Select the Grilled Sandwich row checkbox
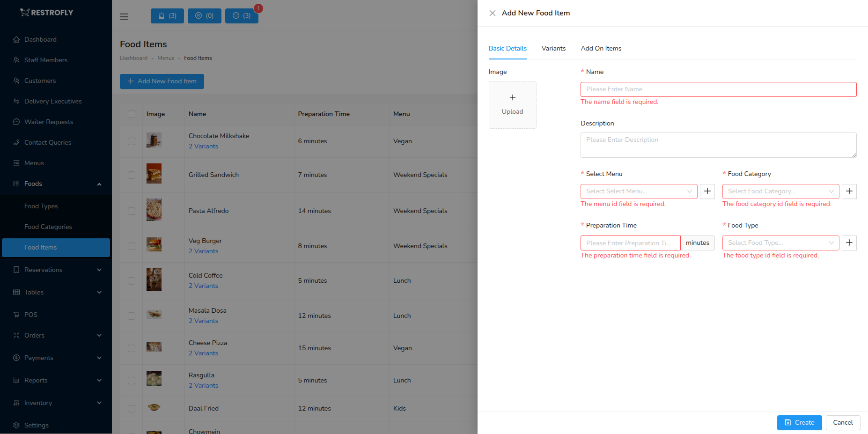 132,175
